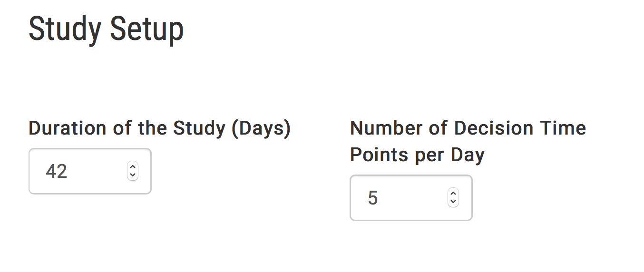Screen dimensions: 644x272
Task: Focus the Decision Time Points input
Action: (x=400, y=198)
